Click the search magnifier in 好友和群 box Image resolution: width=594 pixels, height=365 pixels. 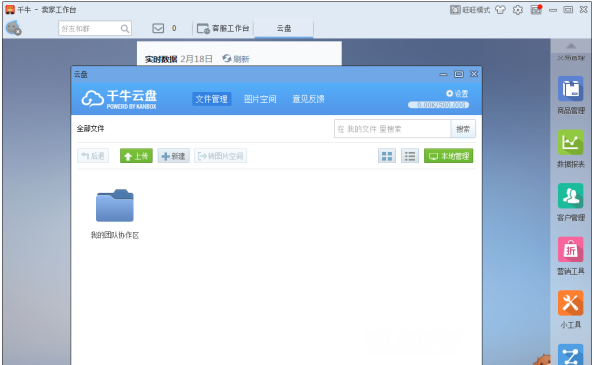(x=125, y=28)
